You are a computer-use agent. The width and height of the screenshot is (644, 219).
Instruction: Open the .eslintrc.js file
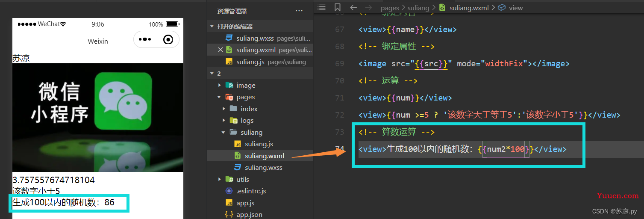coord(260,191)
